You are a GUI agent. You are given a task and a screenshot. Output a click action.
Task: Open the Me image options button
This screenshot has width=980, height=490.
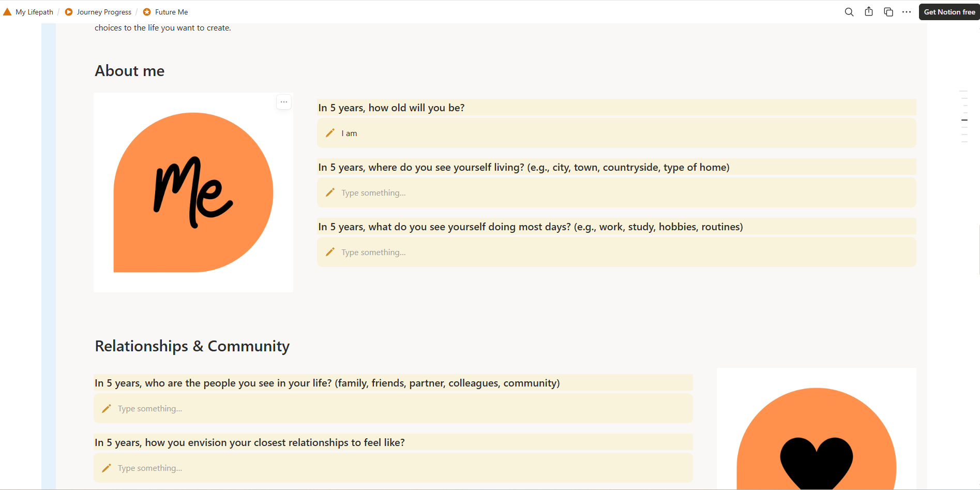284,102
